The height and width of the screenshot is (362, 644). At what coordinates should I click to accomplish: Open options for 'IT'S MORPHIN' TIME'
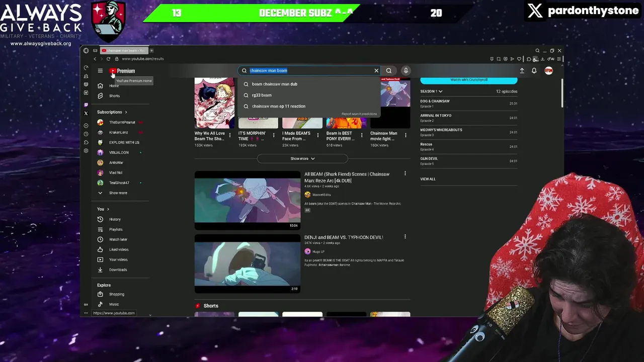[x=274, y=135]
